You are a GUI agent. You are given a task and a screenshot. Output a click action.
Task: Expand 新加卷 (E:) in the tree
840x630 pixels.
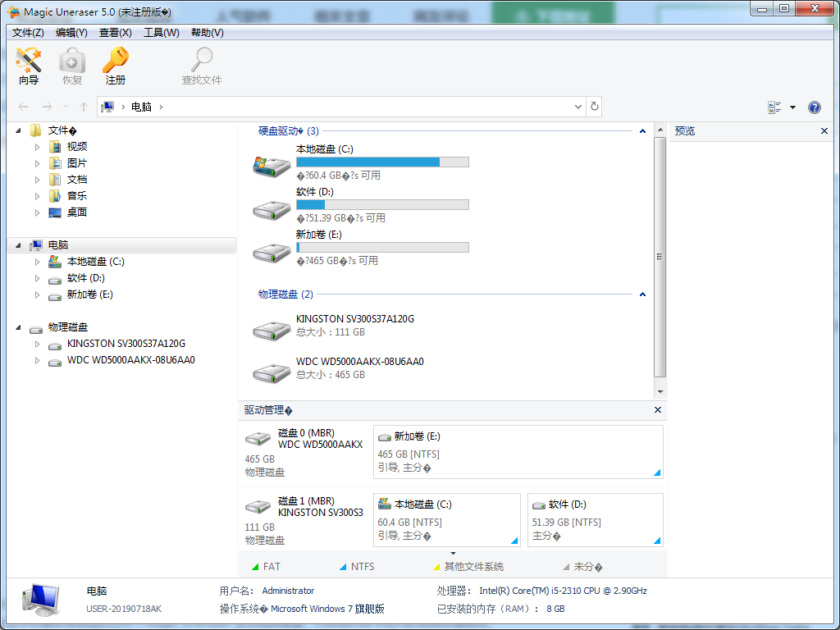pyautogui.click(x=37, y=294)
